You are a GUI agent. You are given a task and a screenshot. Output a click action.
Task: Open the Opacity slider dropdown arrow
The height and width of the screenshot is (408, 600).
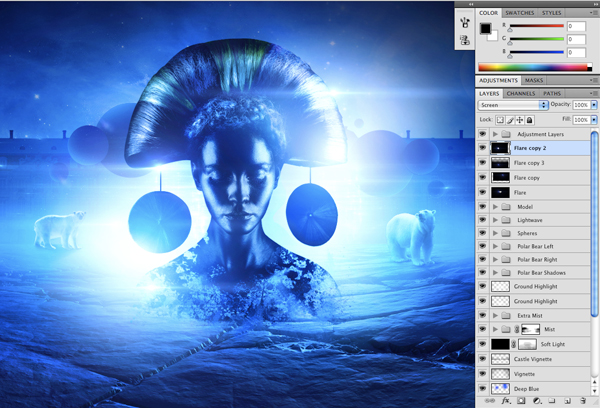pos(594,104)
